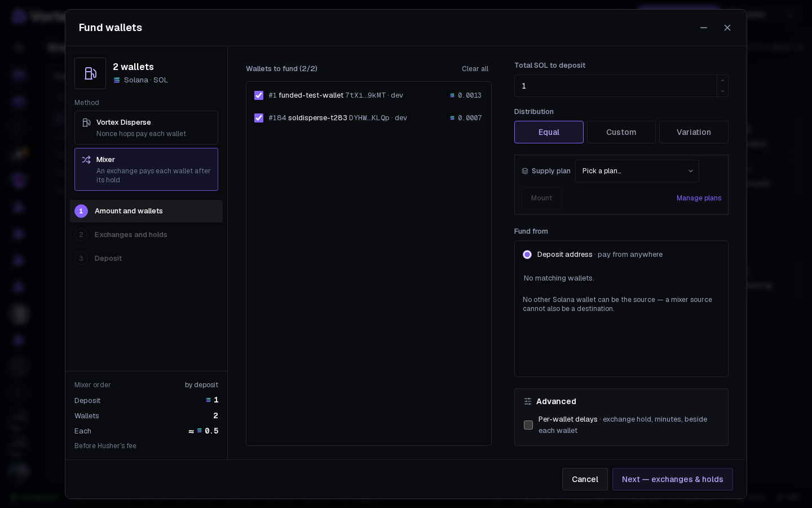Click the 'by deposit' Mixer order value
Image resolution: width=812 pixels, height=508 pixels.
tap(201, 385)
